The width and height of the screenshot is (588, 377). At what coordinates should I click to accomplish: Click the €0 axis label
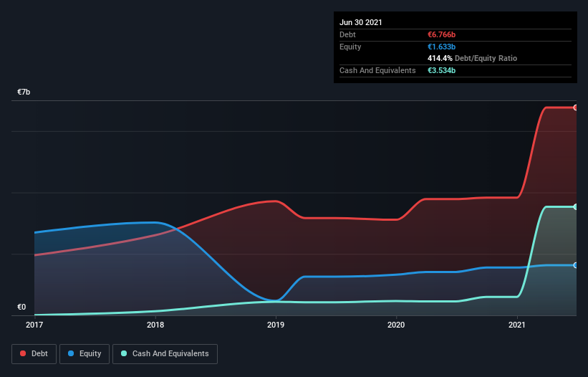point(21,307)
